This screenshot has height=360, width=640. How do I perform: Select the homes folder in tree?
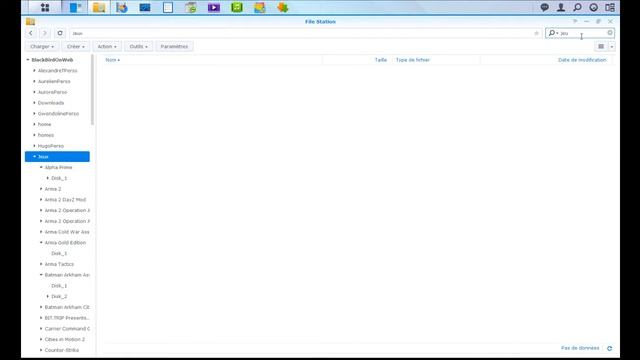(x=46, y=135)
